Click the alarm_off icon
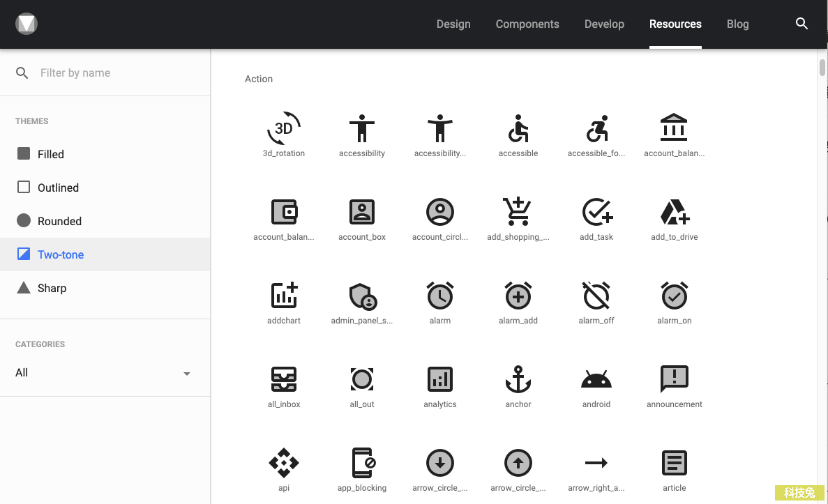828x504 pixels. tap(596, 296)
